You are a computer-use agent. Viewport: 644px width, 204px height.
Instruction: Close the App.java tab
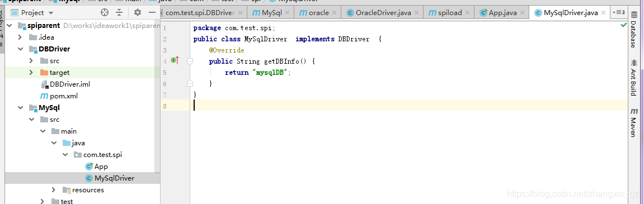tap(523, 13)
